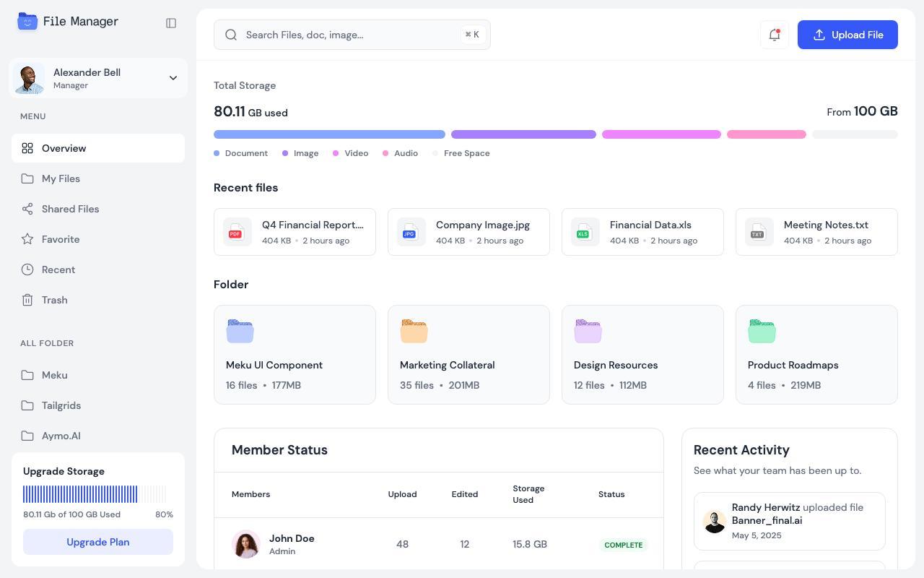Image resolution: width=924 pixels, height=578 pixels.
Task: Collapse the sidebar with the panel icon
Action: 171,23
